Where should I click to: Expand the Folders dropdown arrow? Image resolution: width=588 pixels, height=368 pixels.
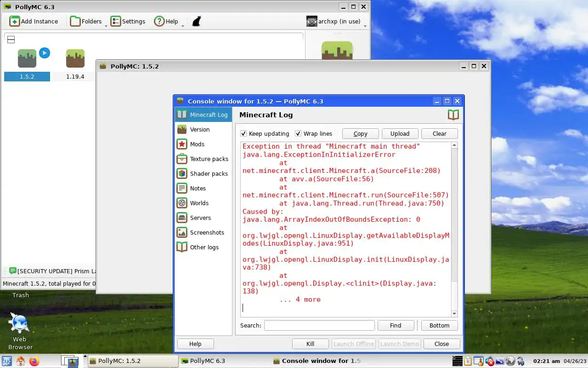point(106,25)
